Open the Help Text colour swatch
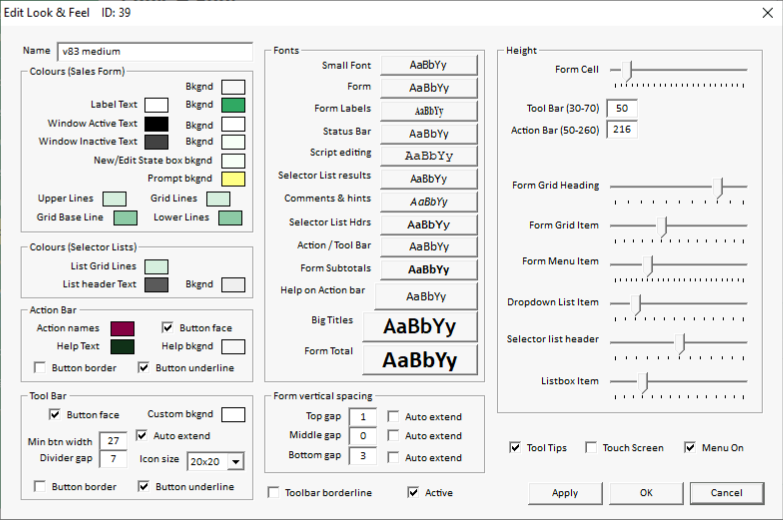Screen dimensions: 783x520 [123, 347]
